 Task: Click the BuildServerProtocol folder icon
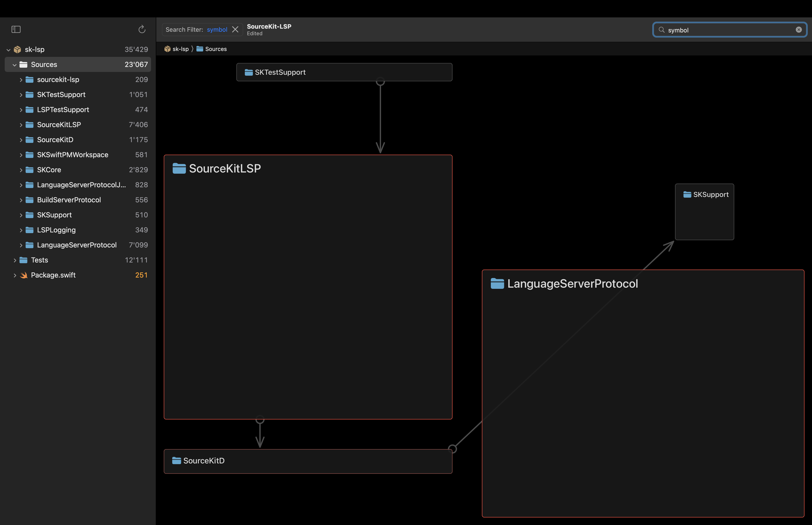point(30,200)
